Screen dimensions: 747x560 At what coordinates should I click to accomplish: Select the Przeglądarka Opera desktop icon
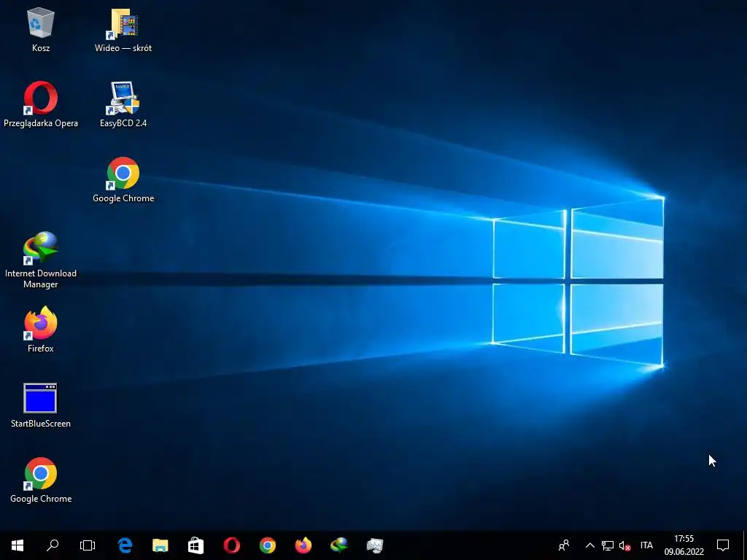click(41, 105)
